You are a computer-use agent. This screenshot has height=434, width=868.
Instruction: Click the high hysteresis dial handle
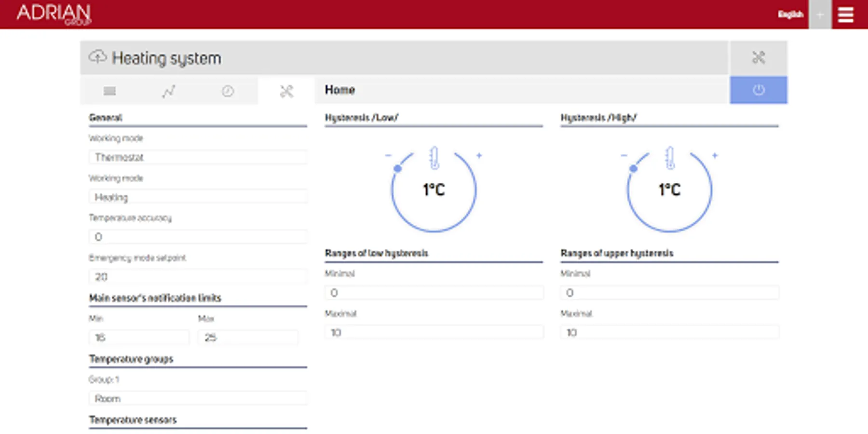point(633,168)
